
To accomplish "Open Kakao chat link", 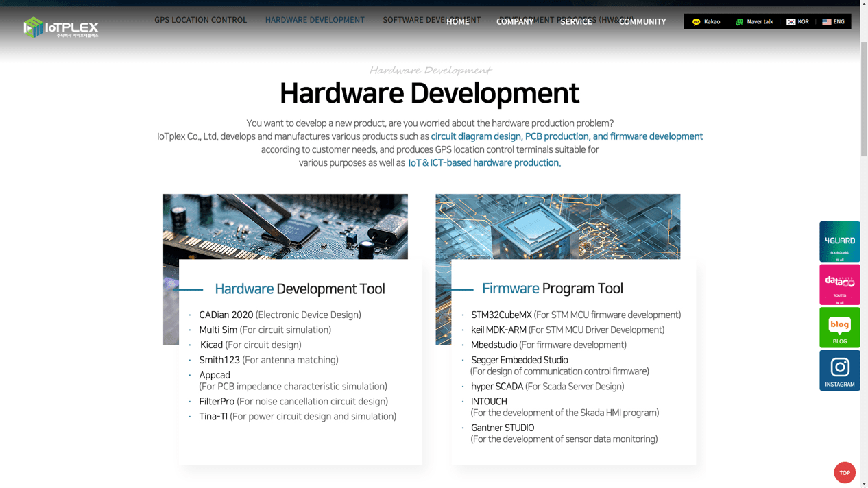I will 706,21.
